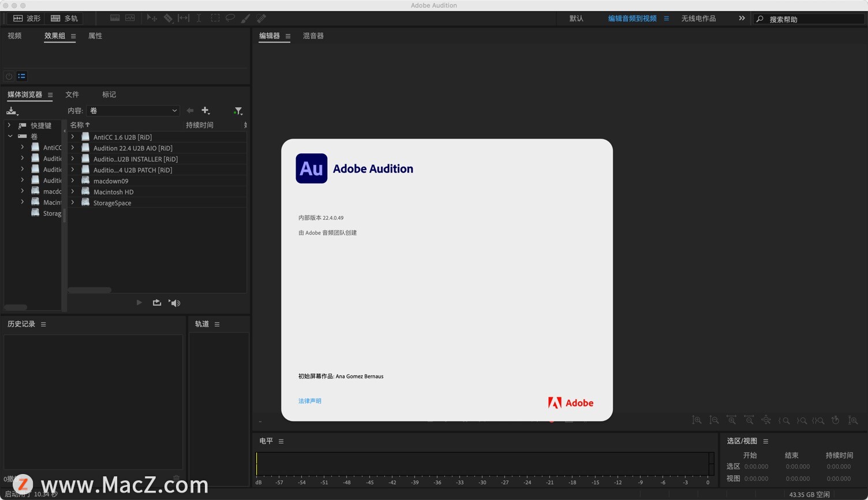This screenshot has width=868, height=500.
Task: Select the Slip tool in toolbar
Action: 184,18
